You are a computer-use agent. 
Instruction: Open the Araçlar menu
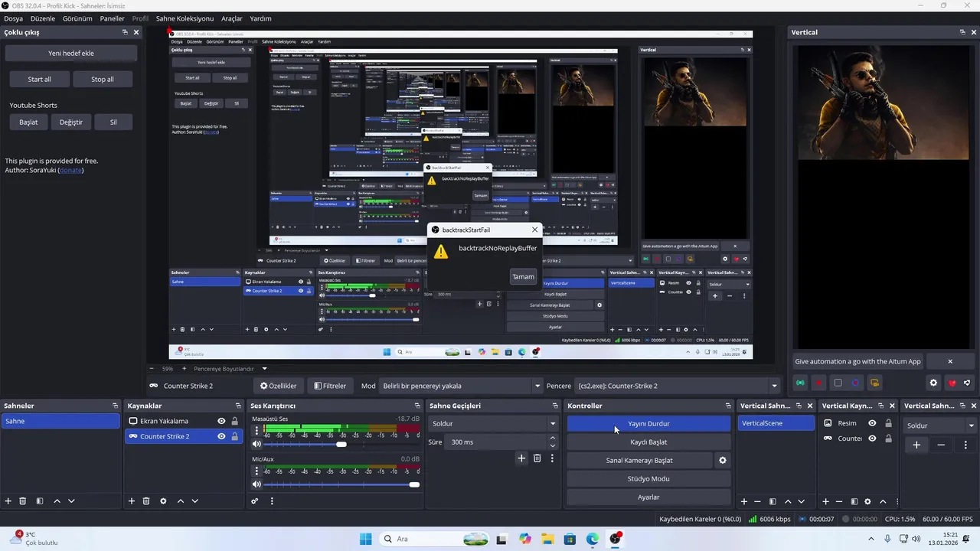point(232,18)
